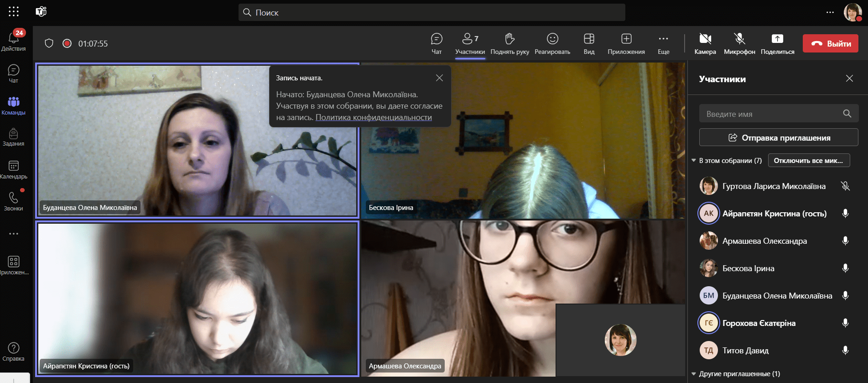Select participant Горохова Єкатеріна

point(759,323)
